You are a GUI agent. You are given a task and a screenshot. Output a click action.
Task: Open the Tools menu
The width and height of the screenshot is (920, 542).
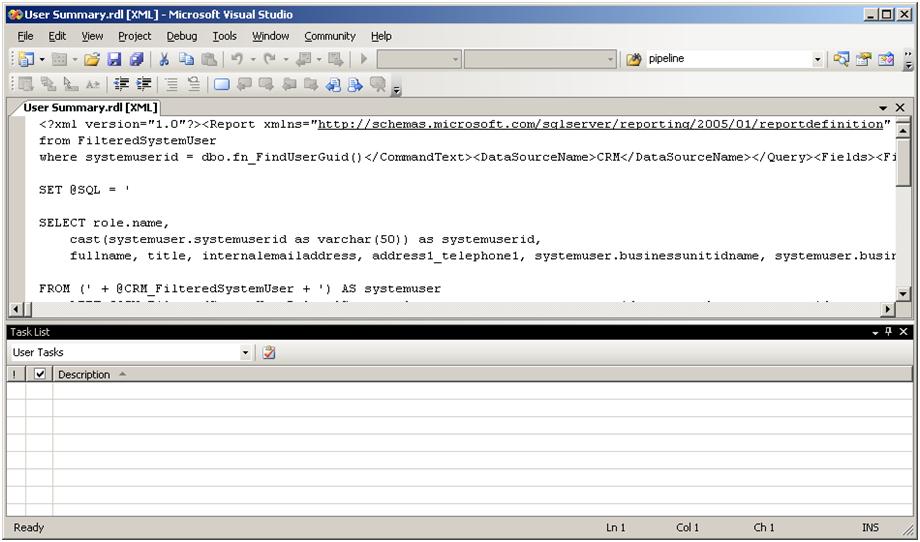click(225, 36)
